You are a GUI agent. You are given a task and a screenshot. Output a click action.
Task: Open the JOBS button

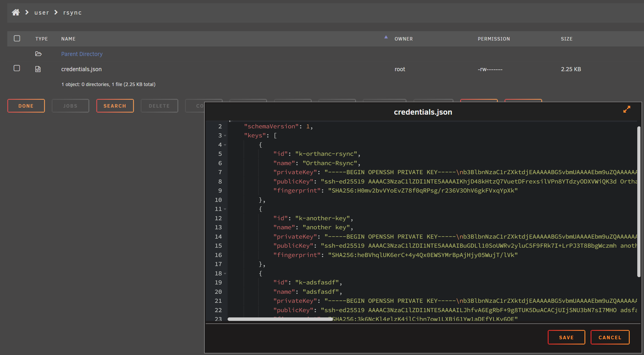(70, 106)
